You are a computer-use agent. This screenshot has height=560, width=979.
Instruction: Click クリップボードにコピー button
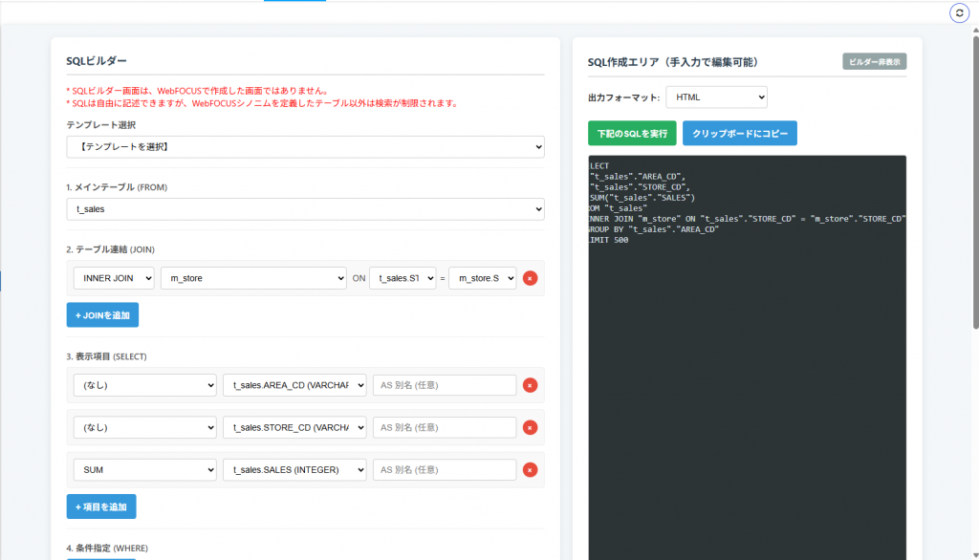[739, 134]
